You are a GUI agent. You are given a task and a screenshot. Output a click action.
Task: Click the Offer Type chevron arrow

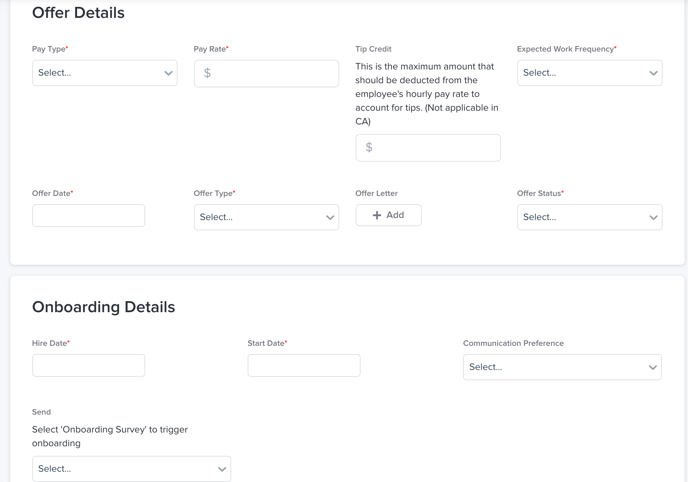click(x=330, y=217)
